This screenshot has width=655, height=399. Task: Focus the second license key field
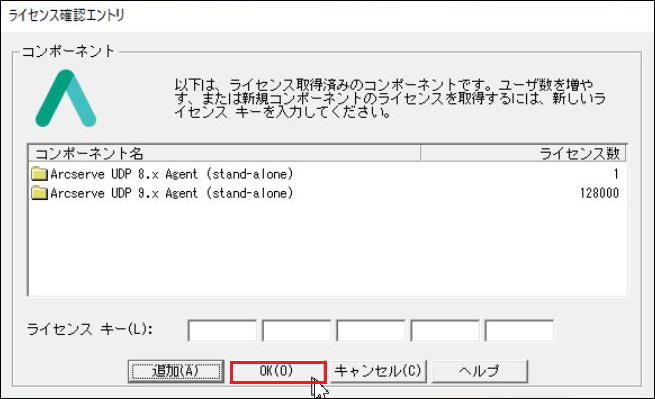tap(296, 331)
